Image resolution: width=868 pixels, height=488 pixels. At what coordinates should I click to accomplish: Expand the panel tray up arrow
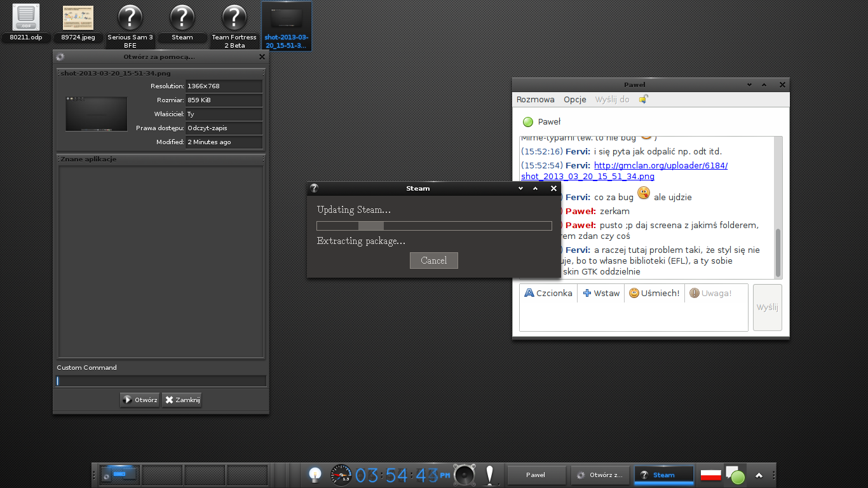pos(759,475)
